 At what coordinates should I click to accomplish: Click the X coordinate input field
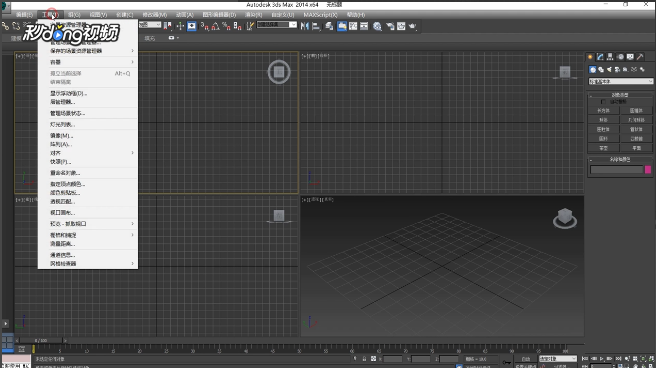point(393,359)
